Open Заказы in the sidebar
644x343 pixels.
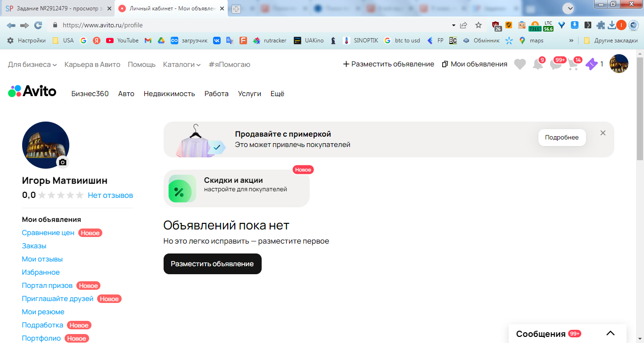pyautogui.click(x=34, y=246)
